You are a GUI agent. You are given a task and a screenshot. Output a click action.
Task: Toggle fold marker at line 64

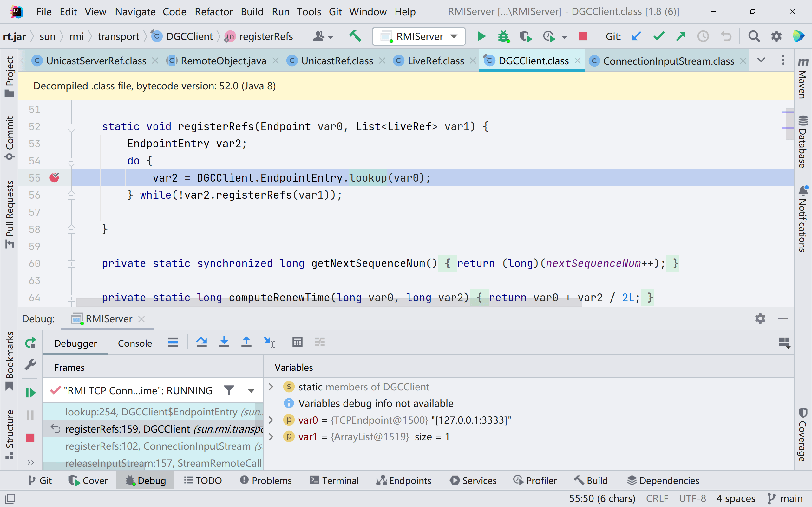point(71,298)
